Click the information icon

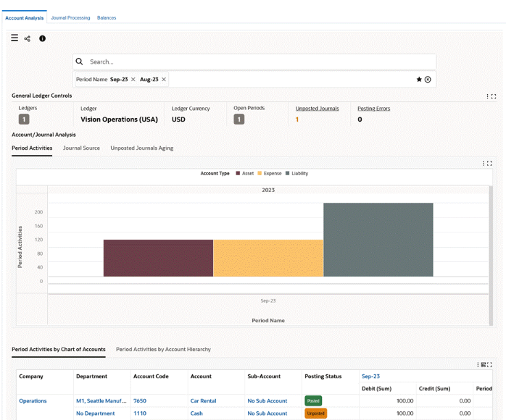pyautogui.click(x=42, y=38)
